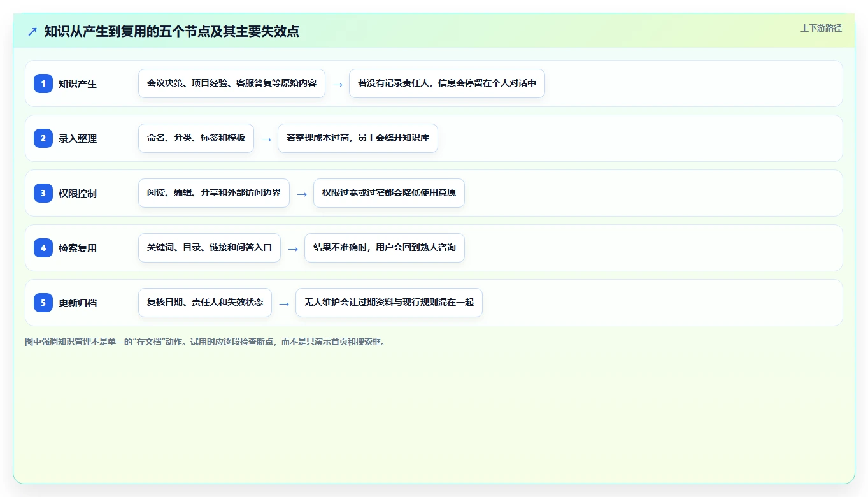The width and height of the screenshot is (868, 497).
Task: Click the 权限过宽或过窄都会降低使用意愿 box
Action: tap(389, 193)
